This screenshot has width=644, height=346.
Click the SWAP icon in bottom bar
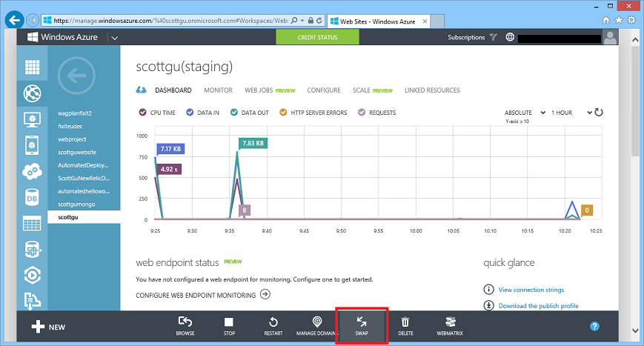coord(362,322)
